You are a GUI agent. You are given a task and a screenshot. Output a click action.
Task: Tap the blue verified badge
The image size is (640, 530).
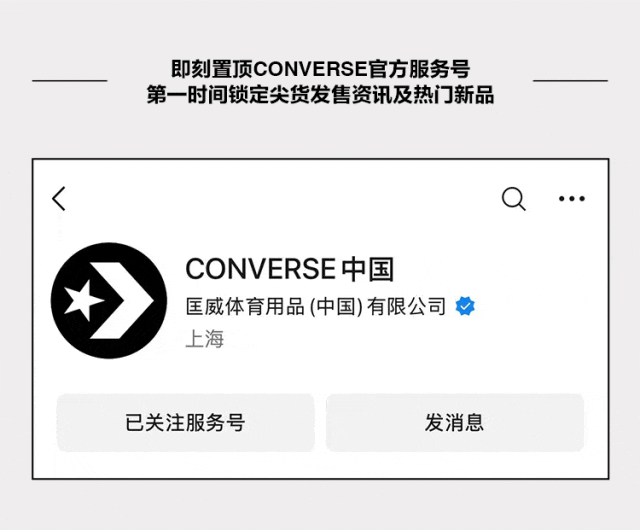tap(465, 306)
